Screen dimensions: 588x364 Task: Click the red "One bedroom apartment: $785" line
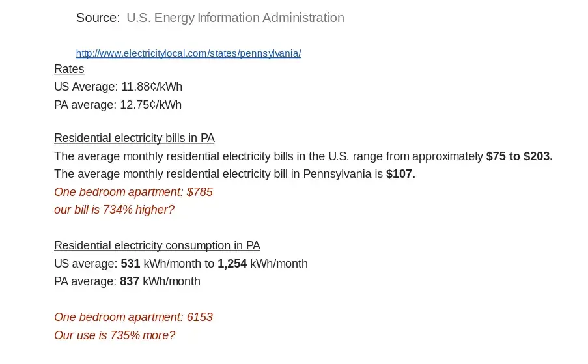point(133,192)
